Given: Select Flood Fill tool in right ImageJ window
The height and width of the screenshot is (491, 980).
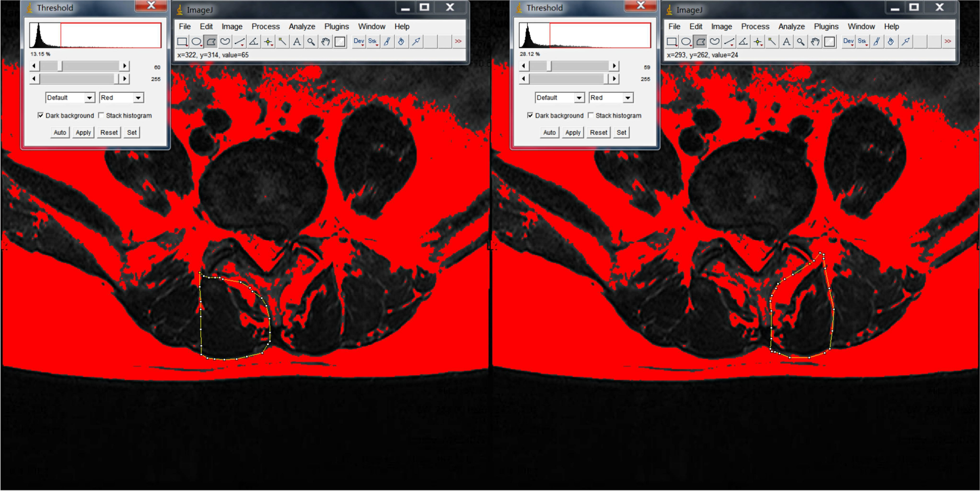Looking at the screenshot, I should click(891, 42).
